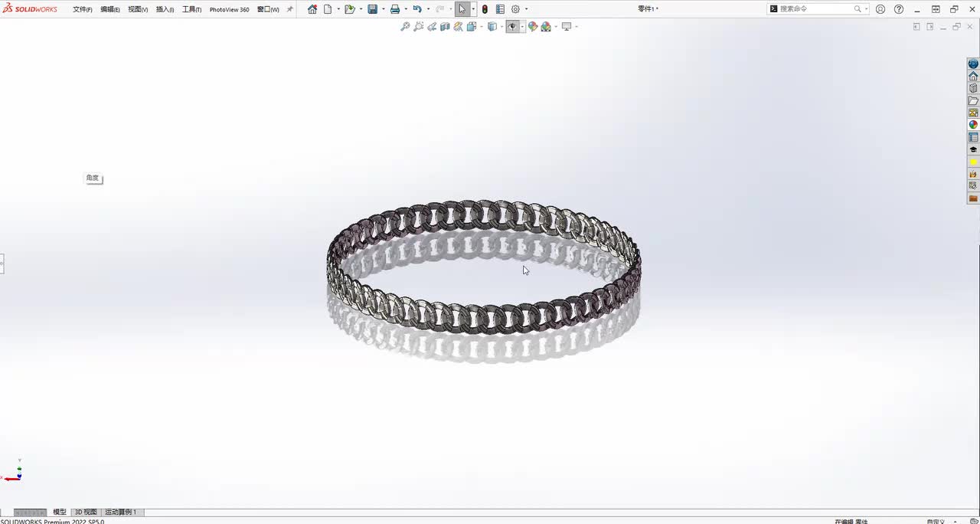Open the 文件 (File) menu

(x=83, y=9)
